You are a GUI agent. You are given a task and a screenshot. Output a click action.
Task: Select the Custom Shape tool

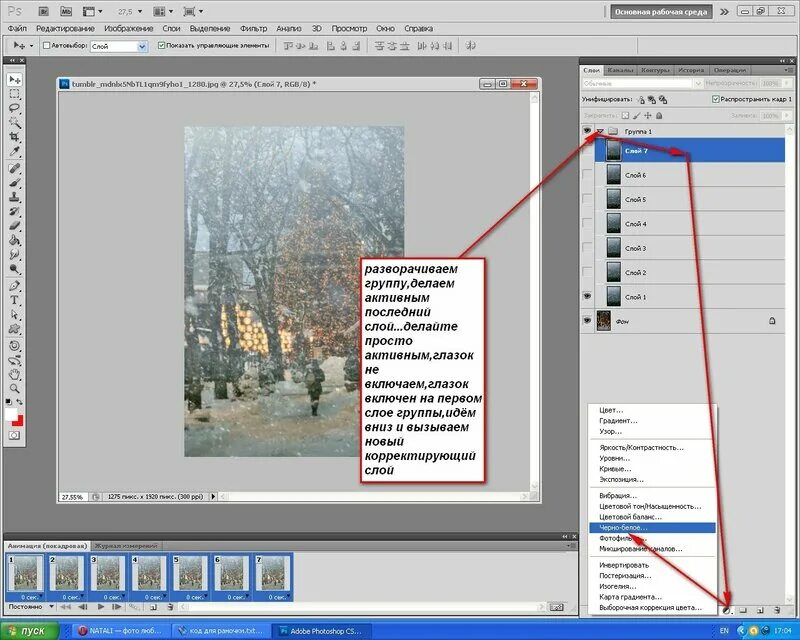[x=14, y=329]
